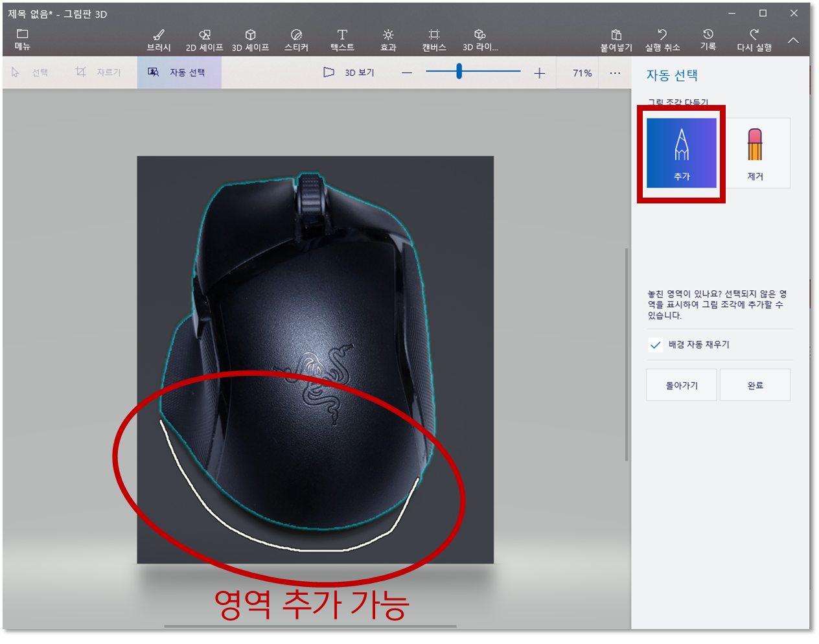Open the 3D 라이브러리 tab
This screenshot has width=819, height=644.
pyautogui.click(x=479, y=40)
